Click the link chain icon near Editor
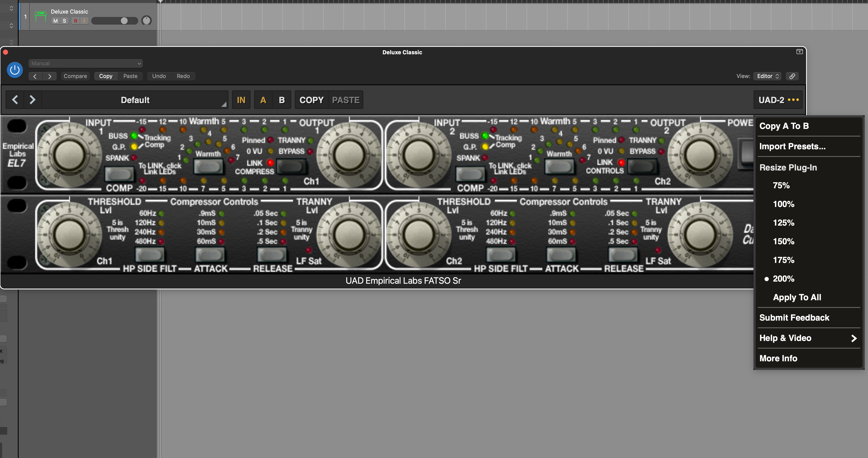The image size is (868, 458). coord(792,76)
